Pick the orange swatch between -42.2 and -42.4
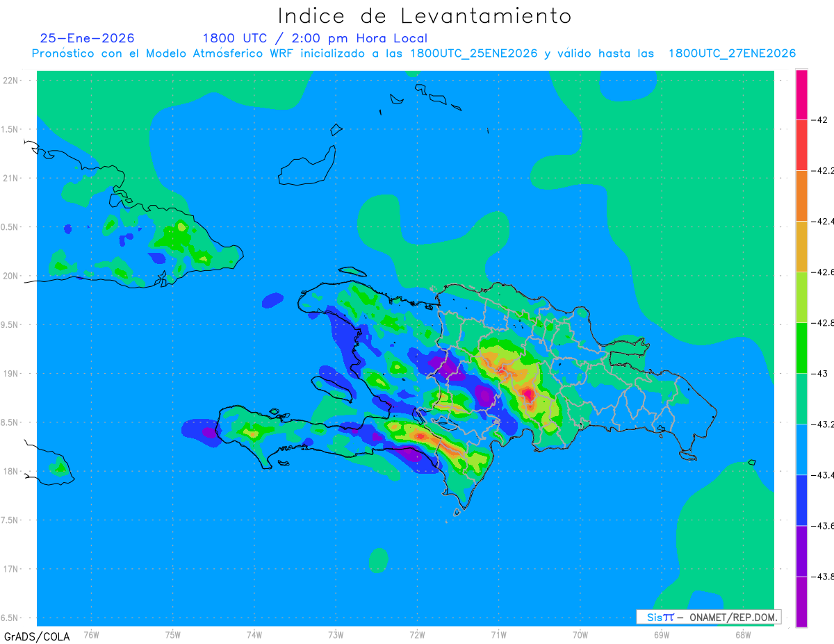Screen dimensions: 834x644 pyautogui.click(x=801, y=195)
